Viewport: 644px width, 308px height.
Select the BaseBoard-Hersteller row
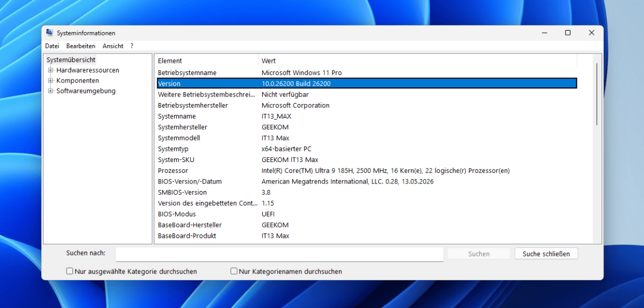[x=367, y=225]
